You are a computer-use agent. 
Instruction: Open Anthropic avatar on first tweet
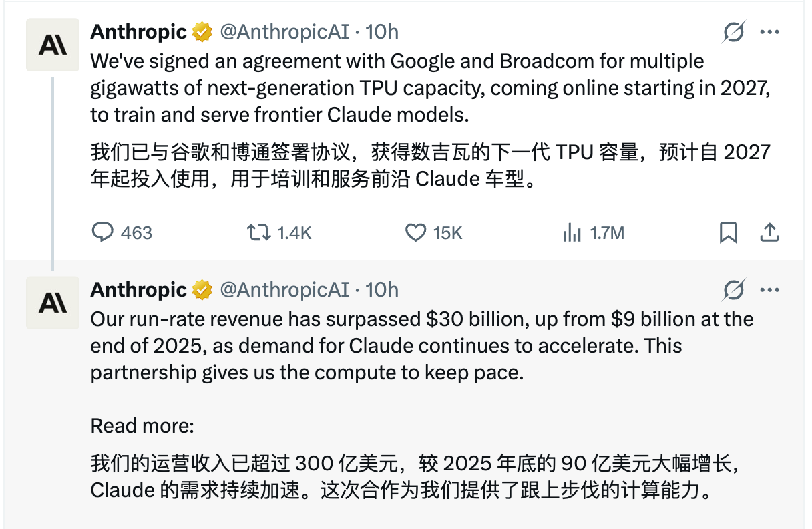[x=53, y=45]
